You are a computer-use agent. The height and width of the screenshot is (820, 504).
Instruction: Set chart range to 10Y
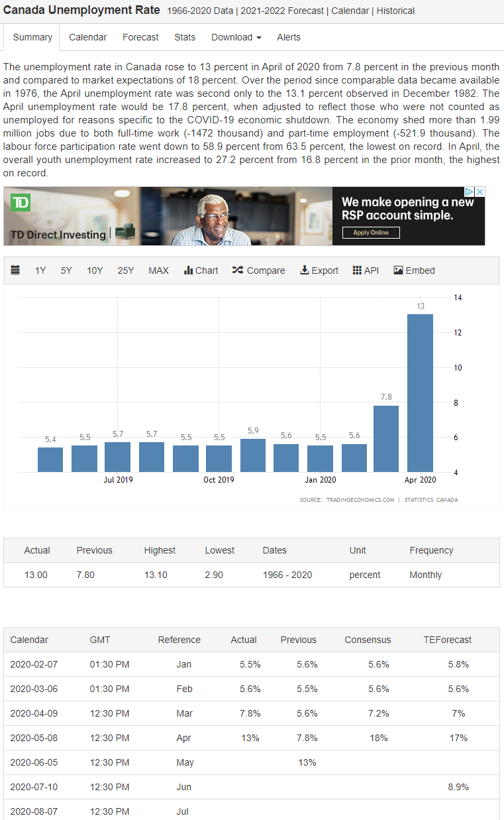click(95, 270)
